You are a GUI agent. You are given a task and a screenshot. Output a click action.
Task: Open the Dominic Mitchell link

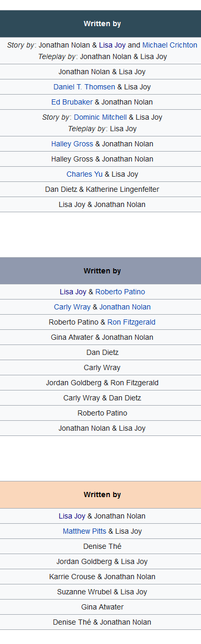[x=100, y=117]
